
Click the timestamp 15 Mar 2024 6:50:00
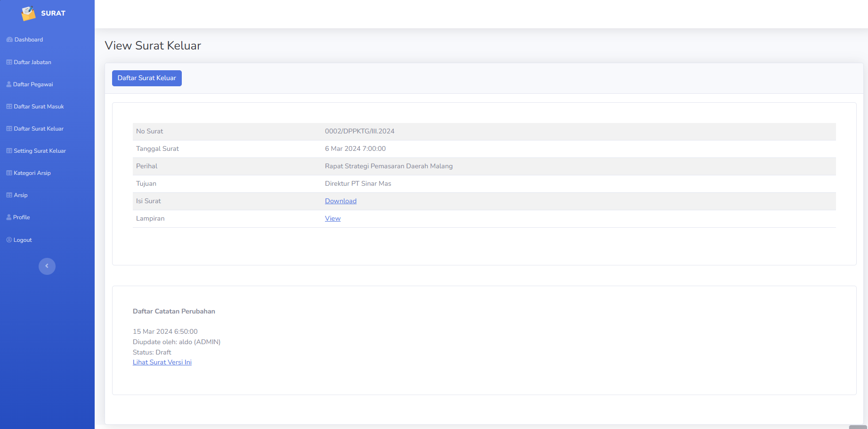pyautogui.click(x=165, y=331)
